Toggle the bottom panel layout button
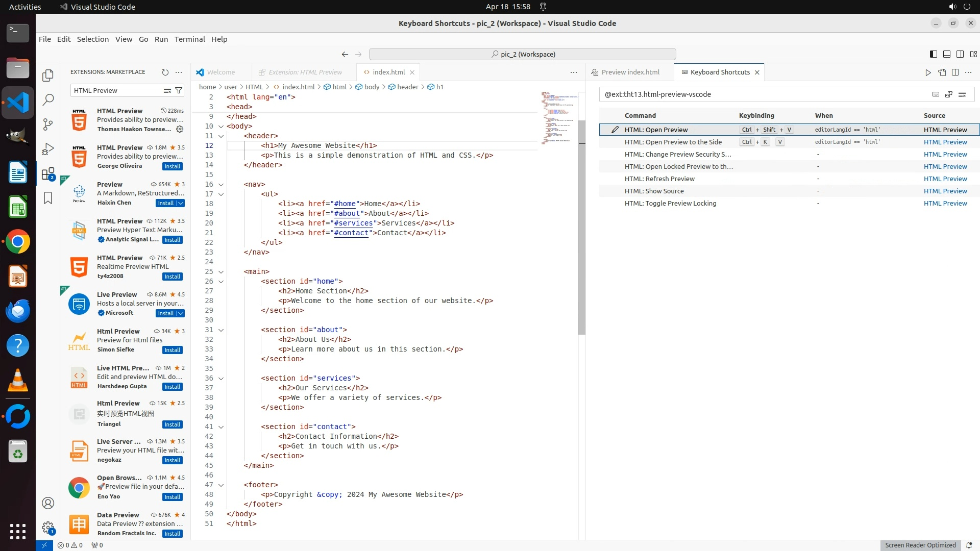Viewport: 980px width, 551px height. tap(946, 54)
